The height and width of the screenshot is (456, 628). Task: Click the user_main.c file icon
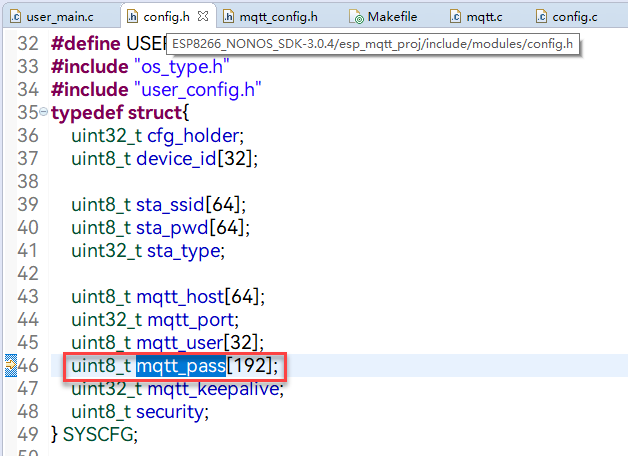click(x=15, y=17)
